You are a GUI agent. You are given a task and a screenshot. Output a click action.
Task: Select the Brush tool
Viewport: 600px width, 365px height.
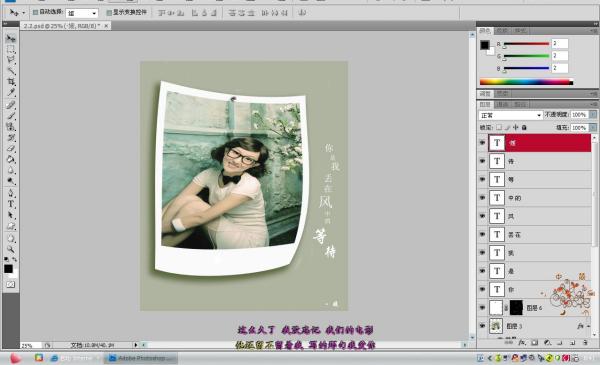pos(10,116)
